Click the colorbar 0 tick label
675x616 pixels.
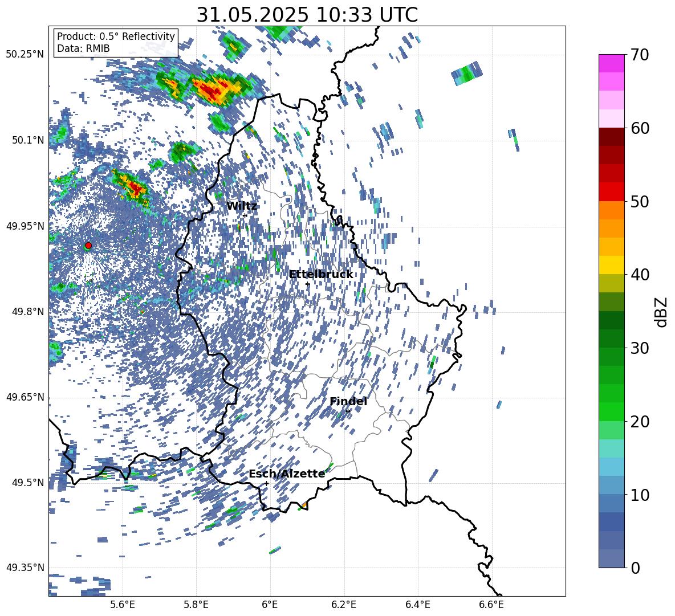coord(636,568)
